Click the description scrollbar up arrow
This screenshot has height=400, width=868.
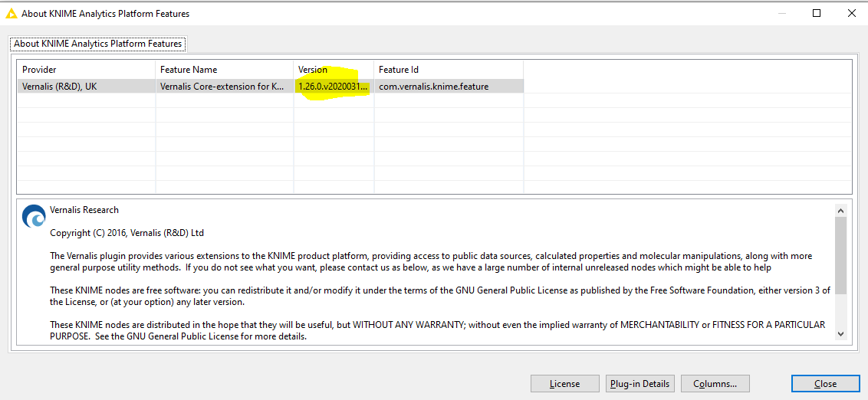[840, 211]
